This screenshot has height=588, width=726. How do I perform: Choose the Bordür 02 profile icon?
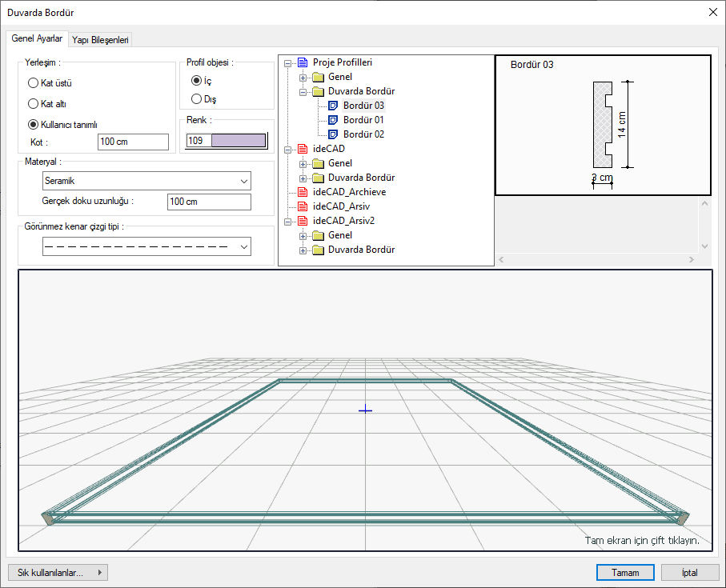coord(334,134)
